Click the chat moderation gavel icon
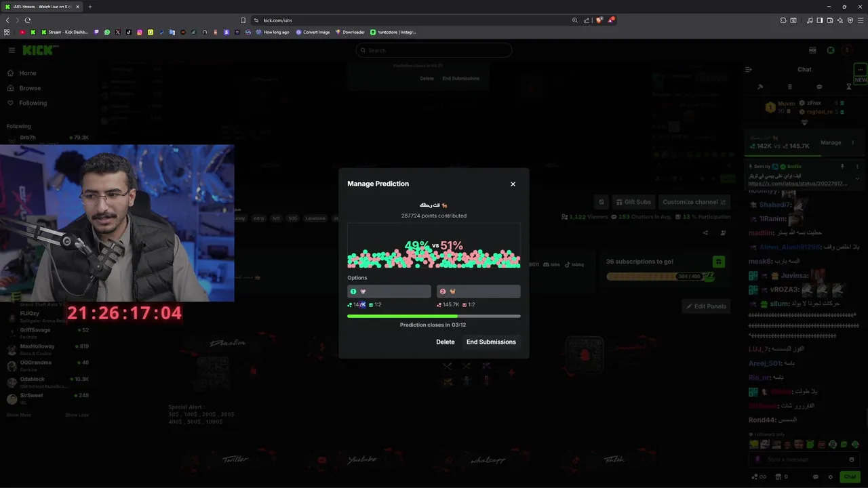The image size is (868, 488). tap(760, 87)
